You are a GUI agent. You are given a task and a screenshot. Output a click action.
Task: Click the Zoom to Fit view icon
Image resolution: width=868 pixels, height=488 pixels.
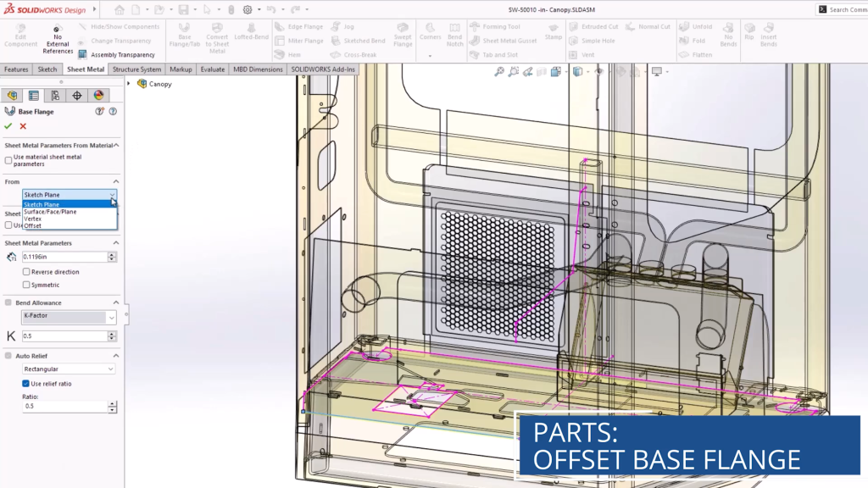tap(499, 71)
